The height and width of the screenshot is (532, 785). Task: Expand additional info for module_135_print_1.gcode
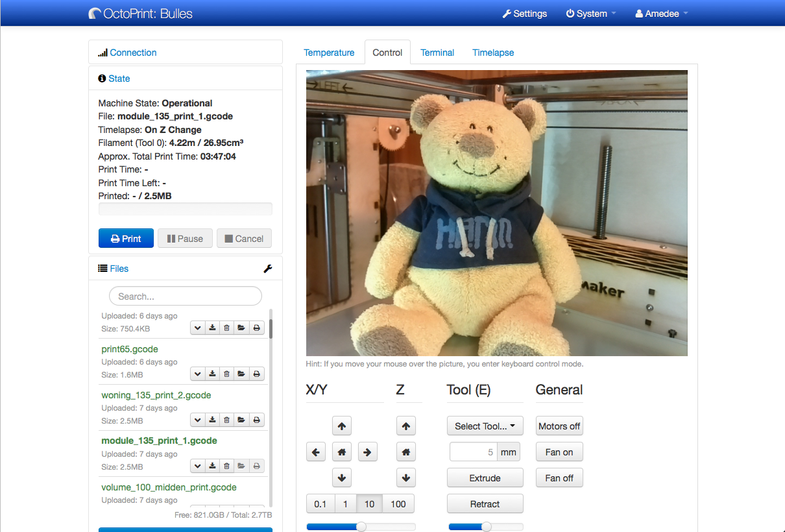(197, 466)
